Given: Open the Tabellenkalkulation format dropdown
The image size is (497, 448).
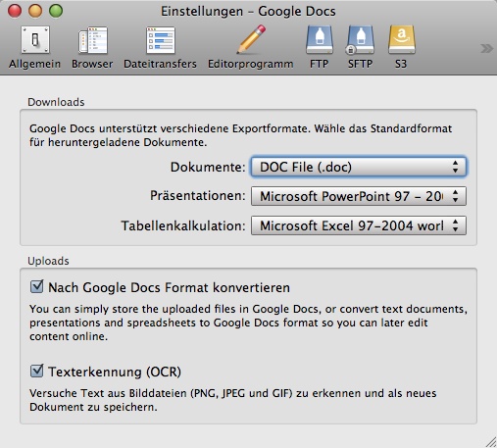Looking at the screenshot, I should click(x=359, y=225).
